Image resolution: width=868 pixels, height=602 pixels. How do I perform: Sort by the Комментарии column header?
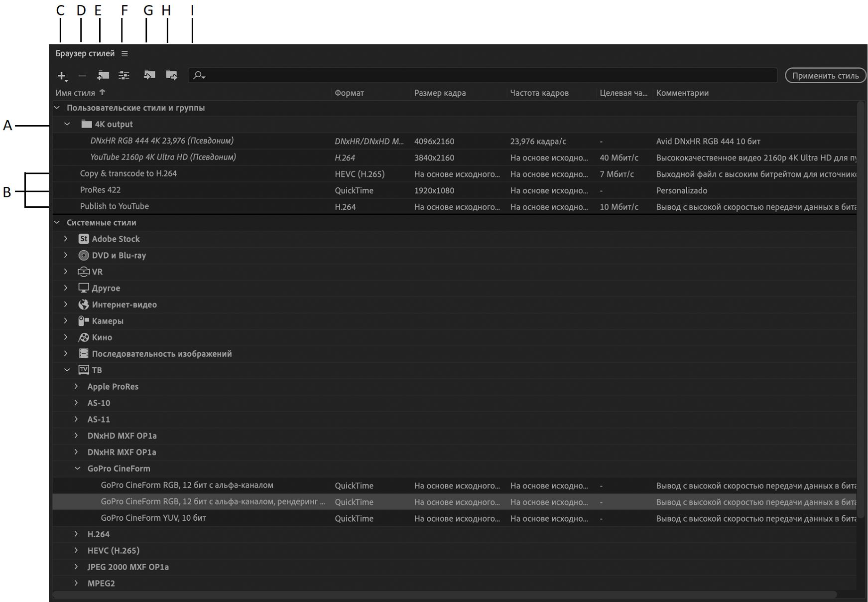[682, 93]
